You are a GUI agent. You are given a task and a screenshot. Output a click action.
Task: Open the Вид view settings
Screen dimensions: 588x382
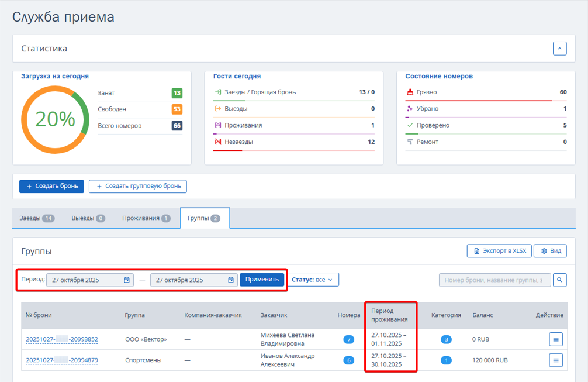[550, 251]
